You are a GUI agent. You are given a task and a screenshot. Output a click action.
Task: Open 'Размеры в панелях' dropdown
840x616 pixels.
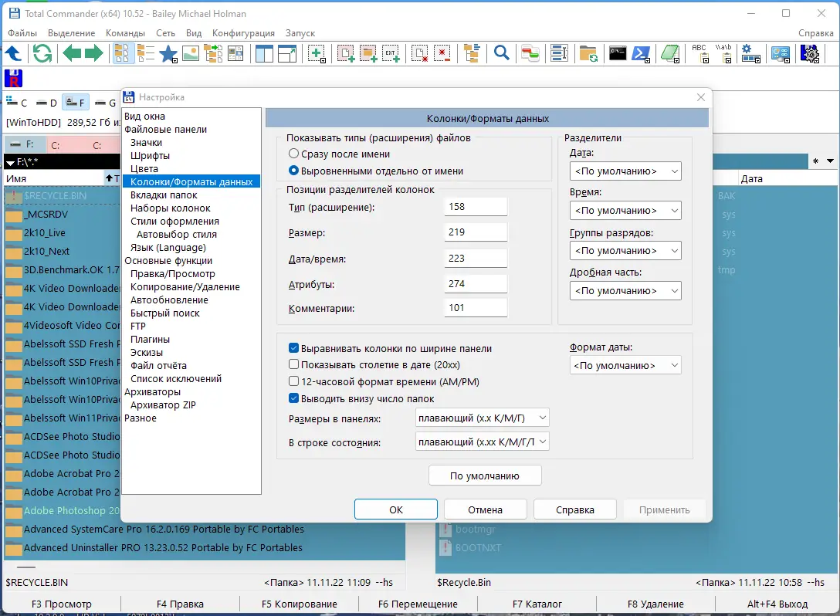482,418
